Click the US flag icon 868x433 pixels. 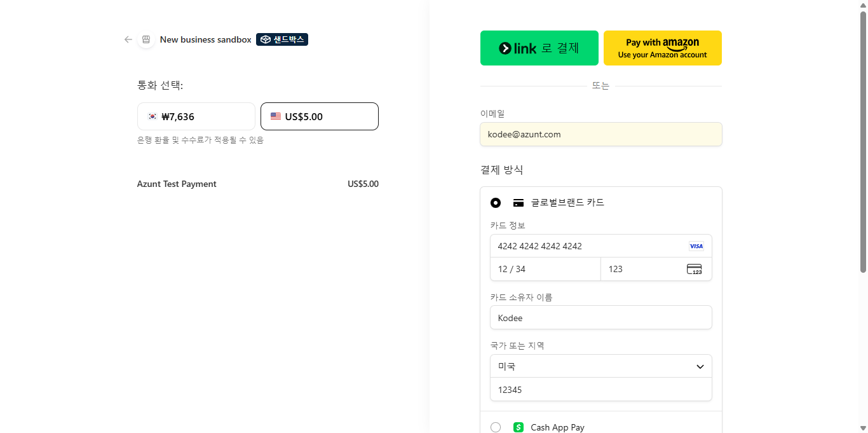point(276,116)
